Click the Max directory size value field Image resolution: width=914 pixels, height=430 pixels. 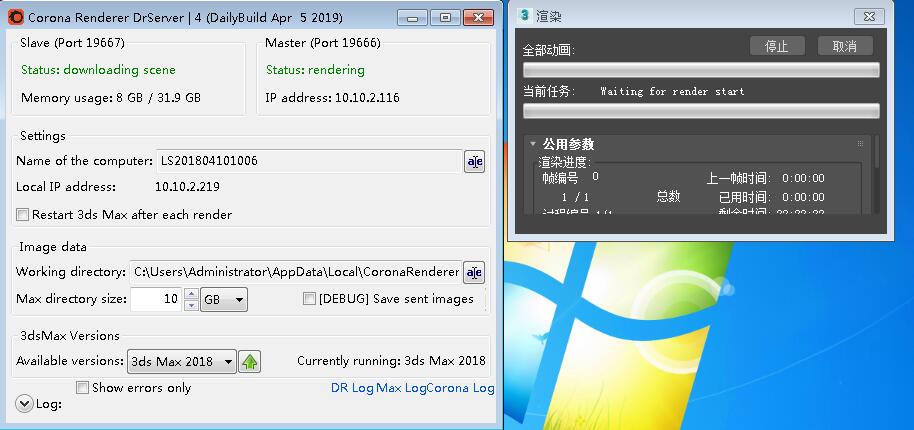[x=156, y=299]
